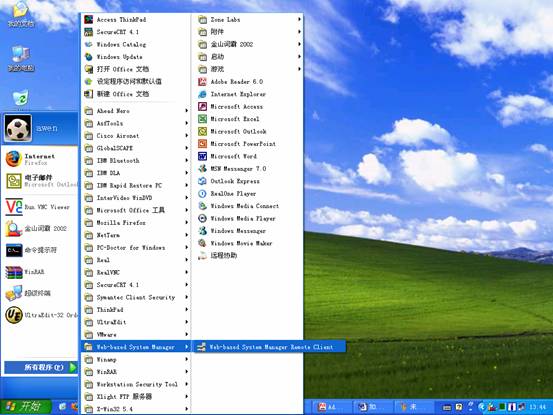Open Access ThinkPad icon

[x=89, y=20]
